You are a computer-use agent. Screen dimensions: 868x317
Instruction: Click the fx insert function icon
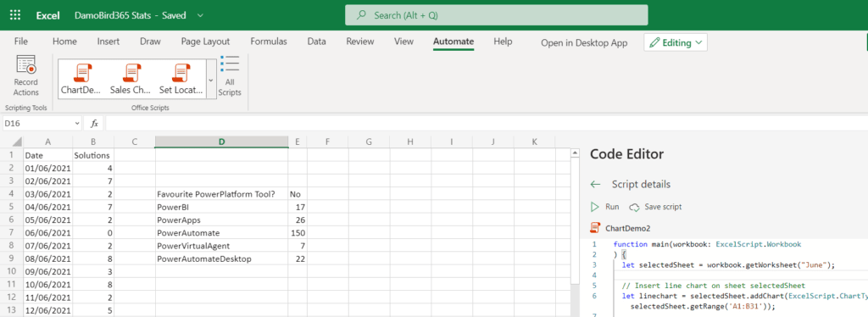click(x=95, y=124)
